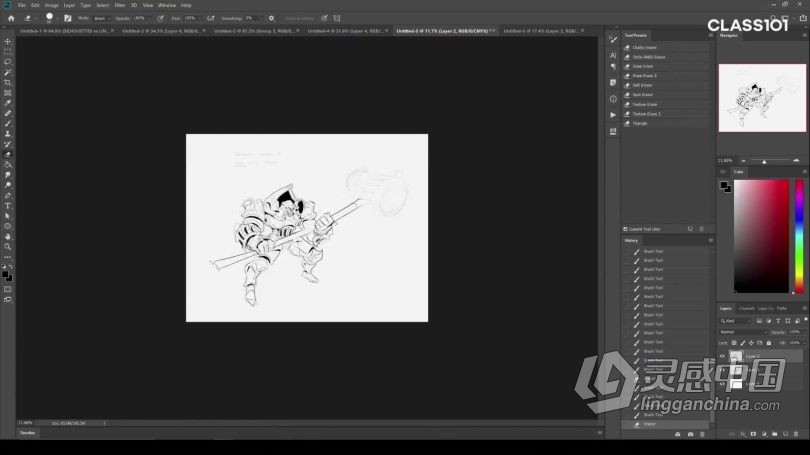The height and width of the screenshot is (455, 810).
Task: Click the Layer 2 thumbnail
Action: point(736,356)
